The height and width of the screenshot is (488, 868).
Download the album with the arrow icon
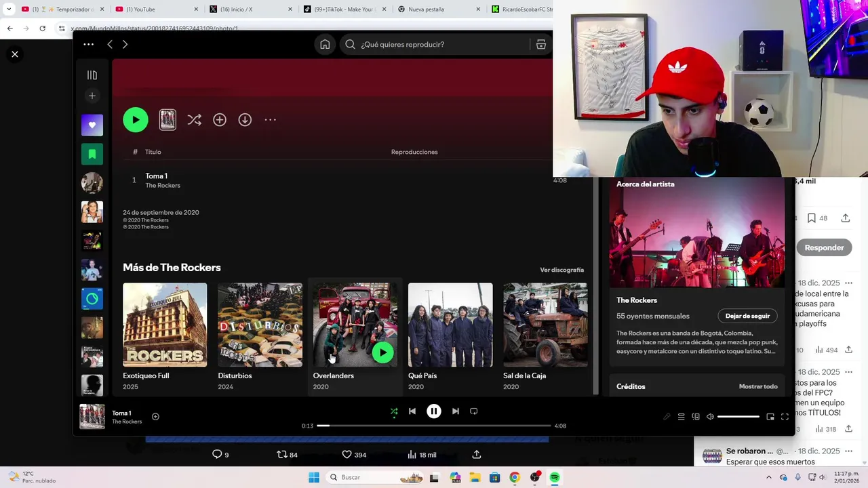point(245,120)
